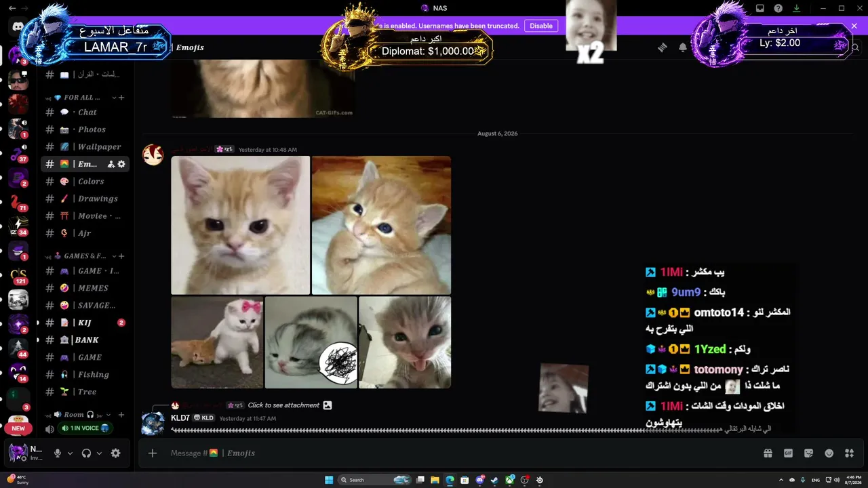Screen dimensions: 868x488
Task: Open the Ajr channel
Action: click(x=85, y=233)
